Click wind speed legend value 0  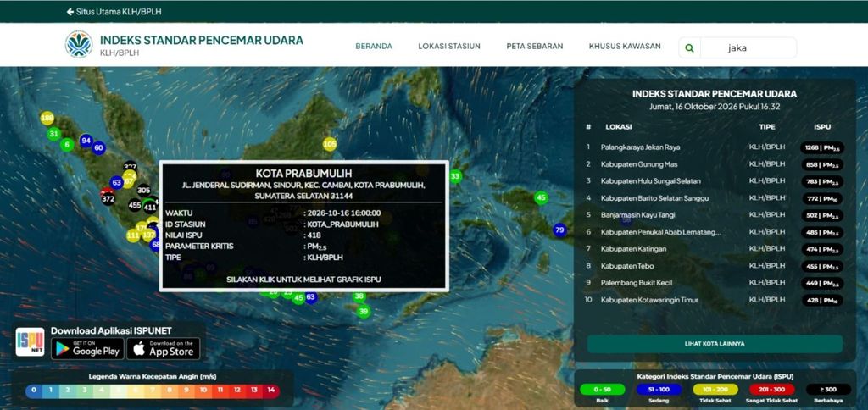34,390
